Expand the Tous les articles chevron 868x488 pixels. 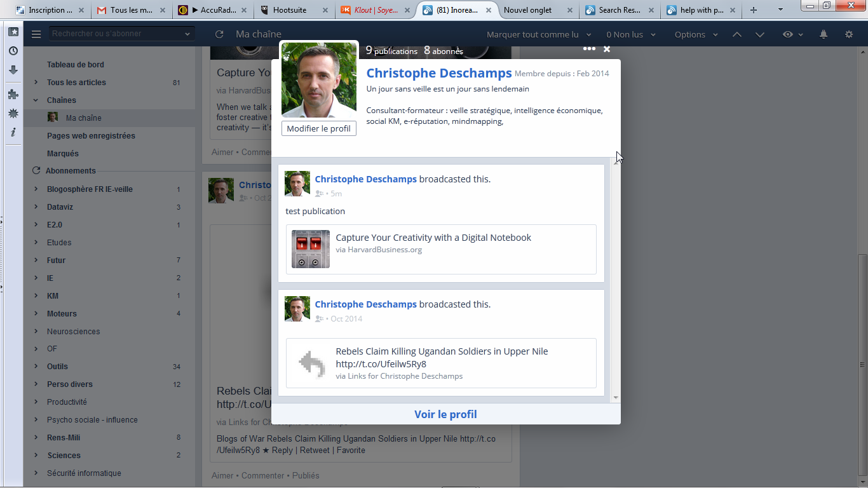tap(36, 82)
